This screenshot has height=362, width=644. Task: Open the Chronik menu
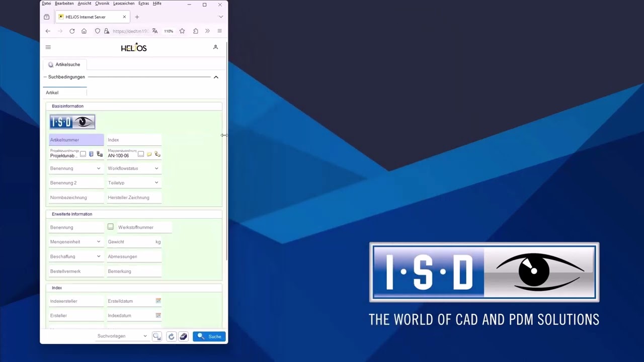(x=102, y=4)
